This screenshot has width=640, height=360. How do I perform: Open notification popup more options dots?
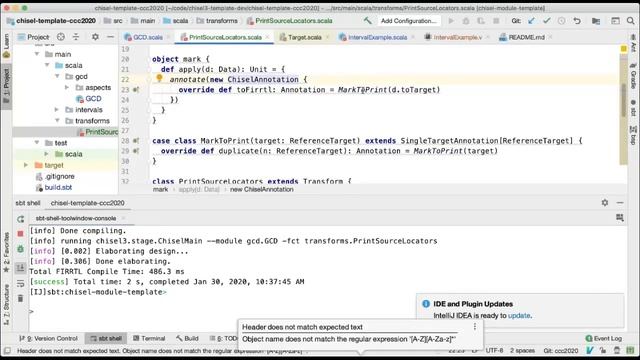tap(475, 327)
